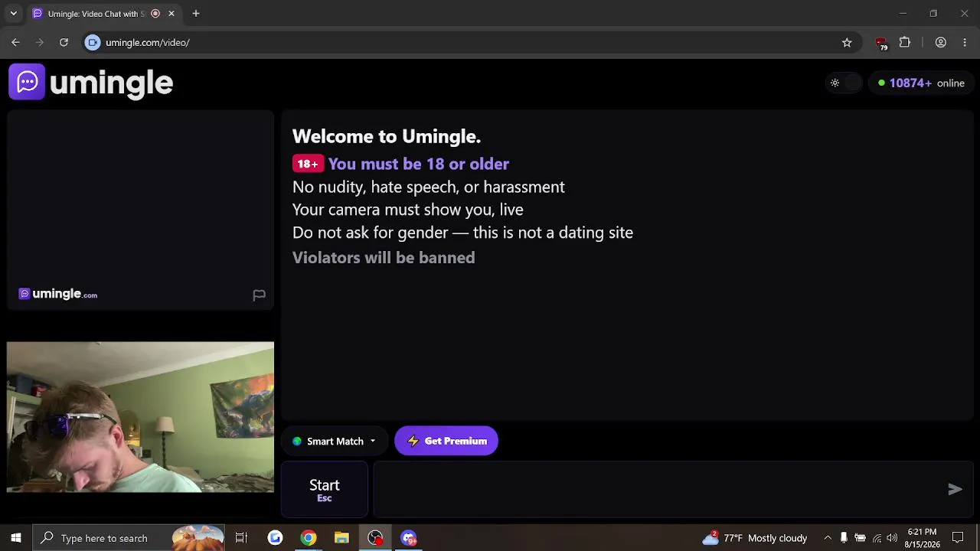Screen dimensions: 980x551
Task: Open File Explorer from the taskbar
Action: pos(341,538)
